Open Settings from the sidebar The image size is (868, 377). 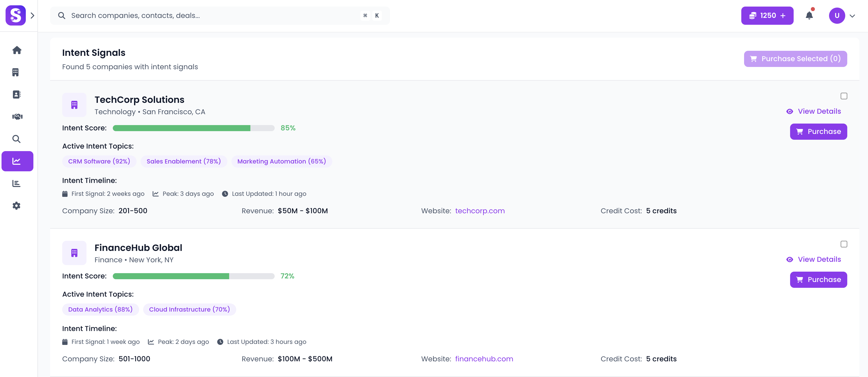17,206
